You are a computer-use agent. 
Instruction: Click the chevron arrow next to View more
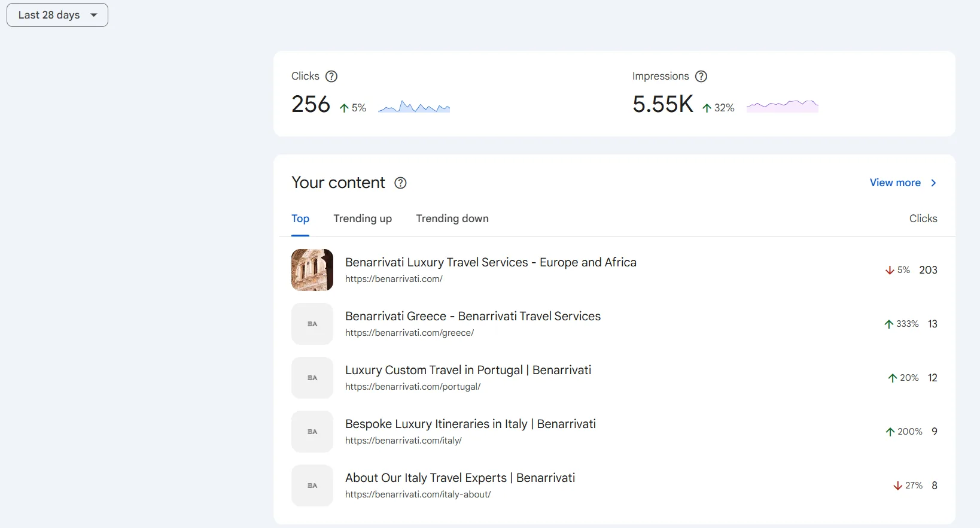coord(933,183)
